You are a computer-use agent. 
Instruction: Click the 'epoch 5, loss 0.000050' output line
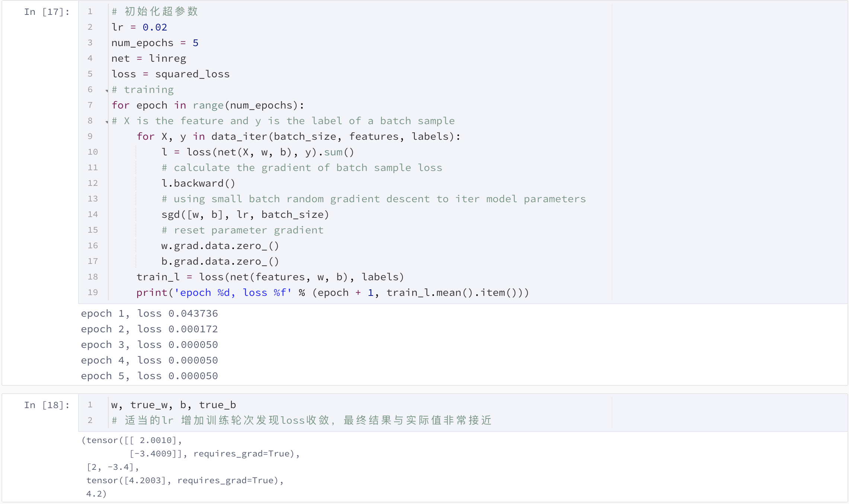149,376
